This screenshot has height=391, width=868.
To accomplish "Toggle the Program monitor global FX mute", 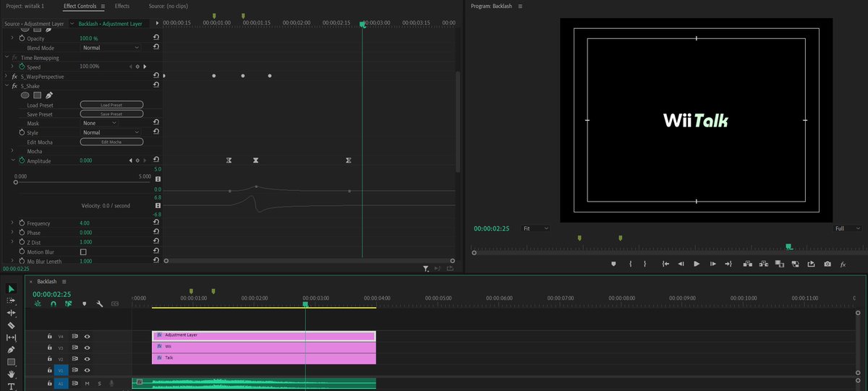I will pyautogui.click(x=843, y=264).
